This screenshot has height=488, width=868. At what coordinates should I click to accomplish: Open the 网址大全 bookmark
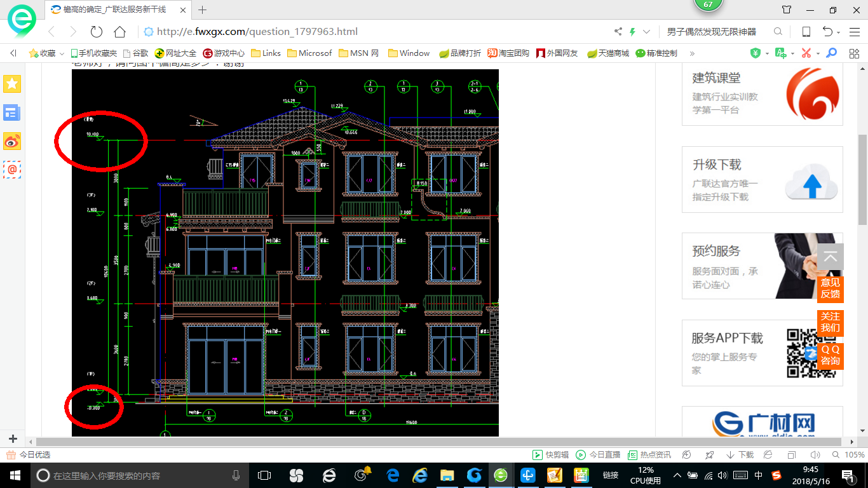(176, 53)
